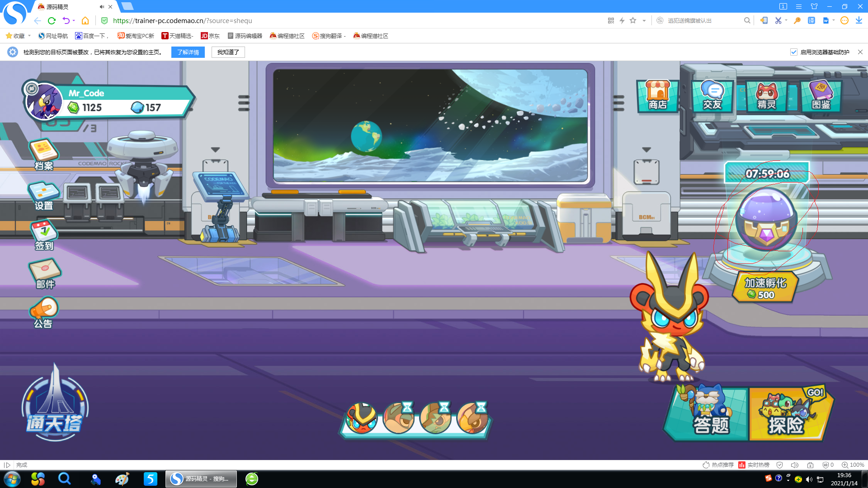The image size is (868, 488).
Task: Start the 探险 adventure mode
Action: pyautogui.click(x=790, y=413)
